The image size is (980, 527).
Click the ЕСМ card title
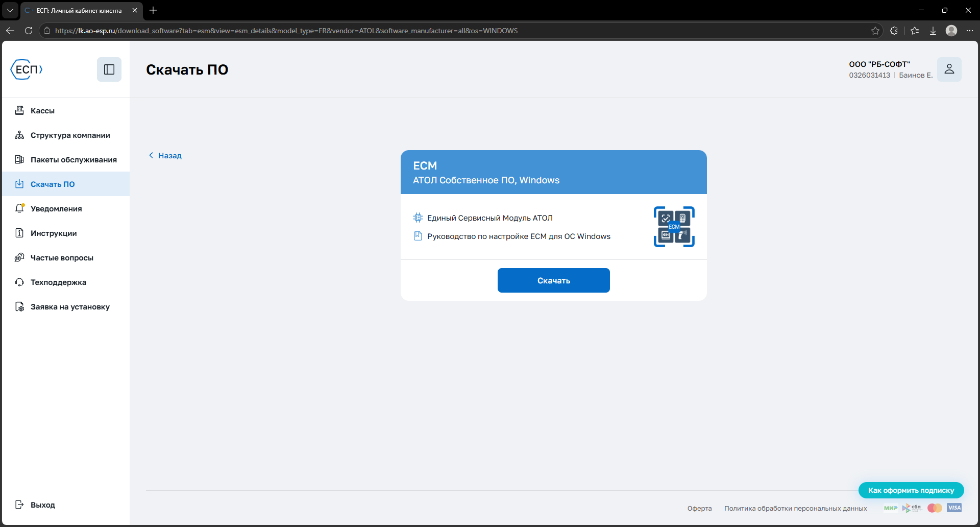tap(425, 165)
